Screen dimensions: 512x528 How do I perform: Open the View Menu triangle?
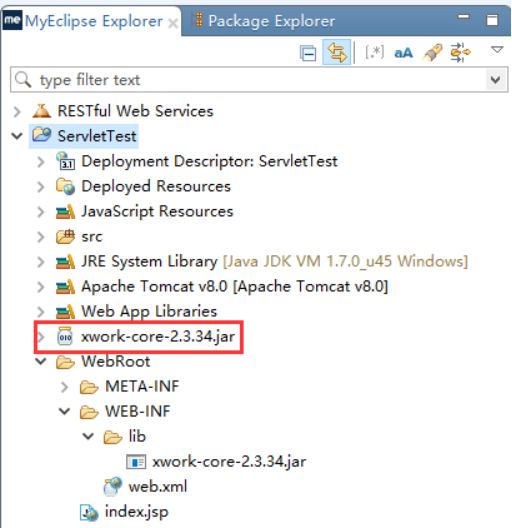pyautogui.click(x=497, y=50)
